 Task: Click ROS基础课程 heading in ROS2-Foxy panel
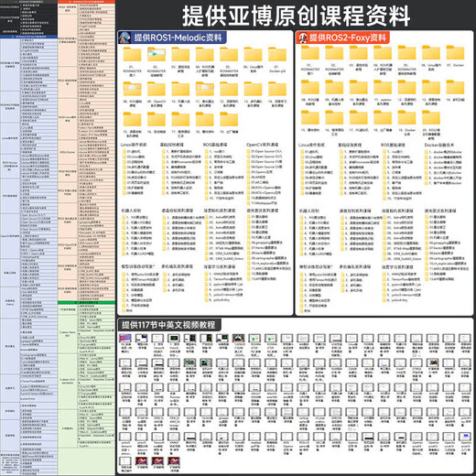pyautogui.click(x=393, y=145)
